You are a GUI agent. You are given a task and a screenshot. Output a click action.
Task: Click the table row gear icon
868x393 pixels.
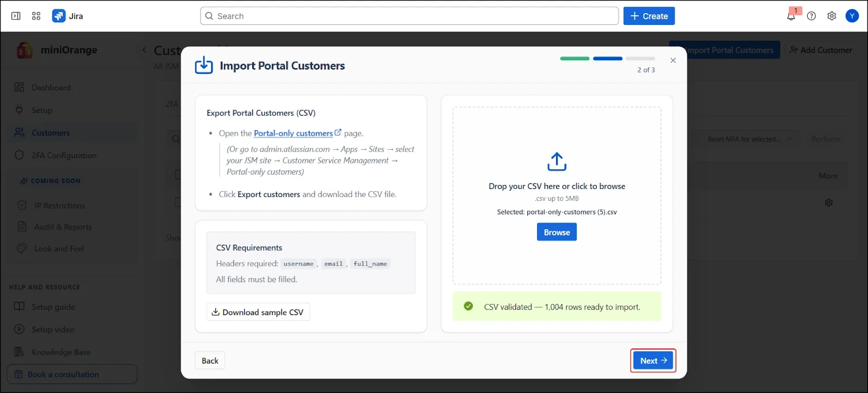click(x=829, y=202)
